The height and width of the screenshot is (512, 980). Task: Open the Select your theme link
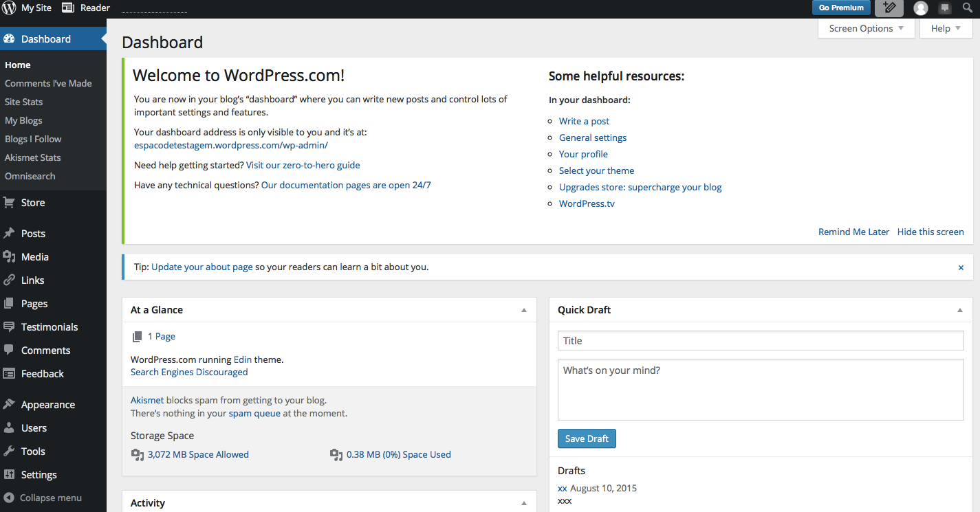(596, 170)
